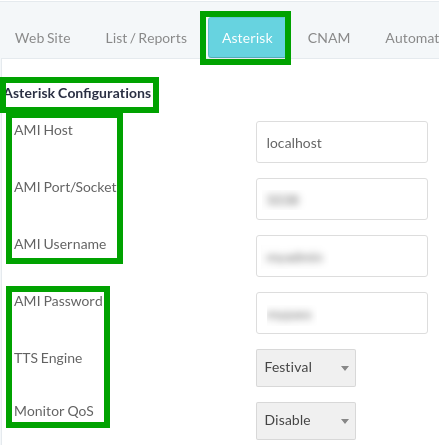Click the AMI Host label
439x445 pixels.
43,130
